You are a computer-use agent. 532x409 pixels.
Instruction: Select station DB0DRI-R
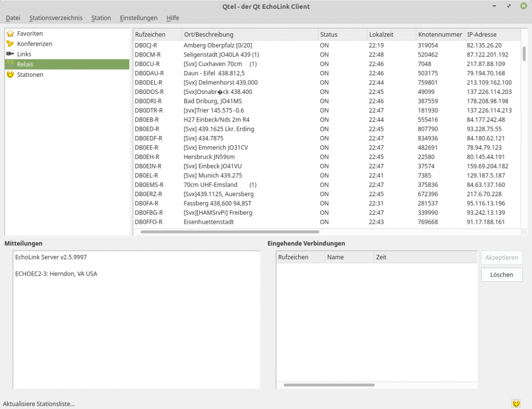tap(148, 101)
